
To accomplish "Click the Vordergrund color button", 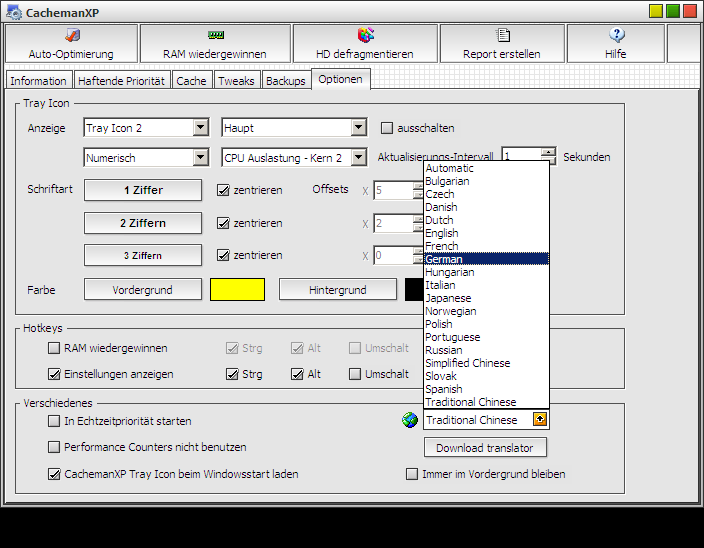I will tap(143, 290).
